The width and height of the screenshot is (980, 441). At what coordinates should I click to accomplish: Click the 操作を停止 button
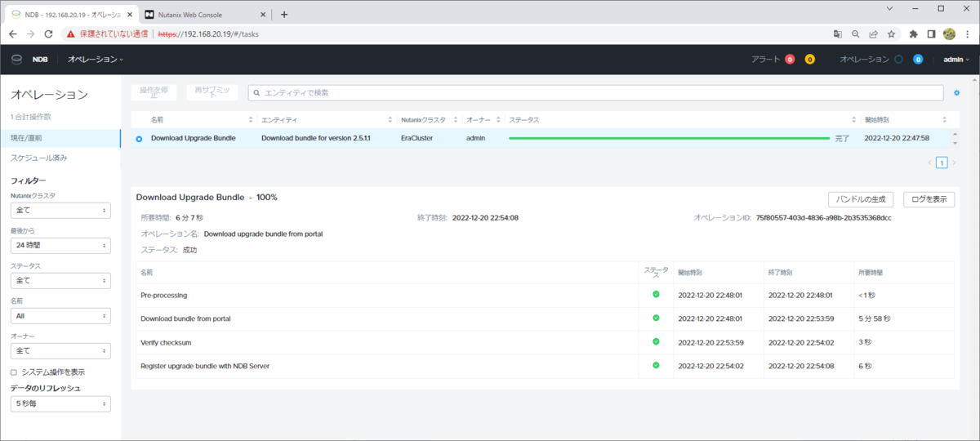coord(155,92)
